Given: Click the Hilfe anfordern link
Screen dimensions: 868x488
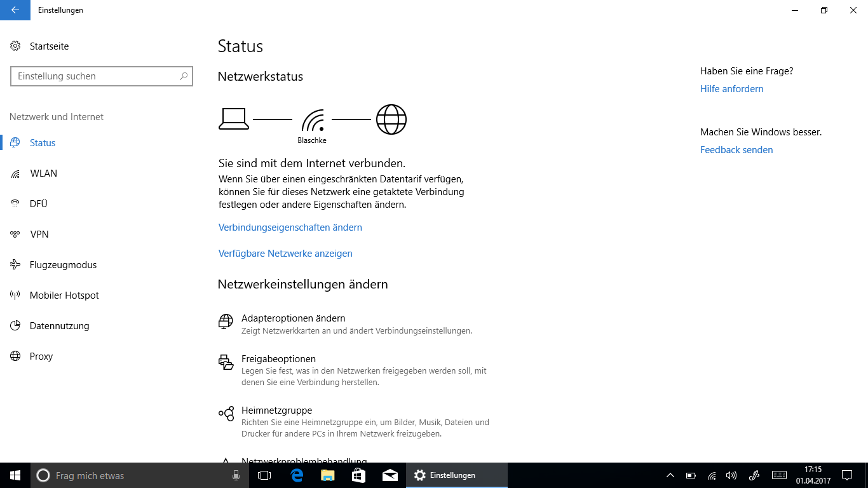Looking at the screenshot, I should (x=731, y=89).
